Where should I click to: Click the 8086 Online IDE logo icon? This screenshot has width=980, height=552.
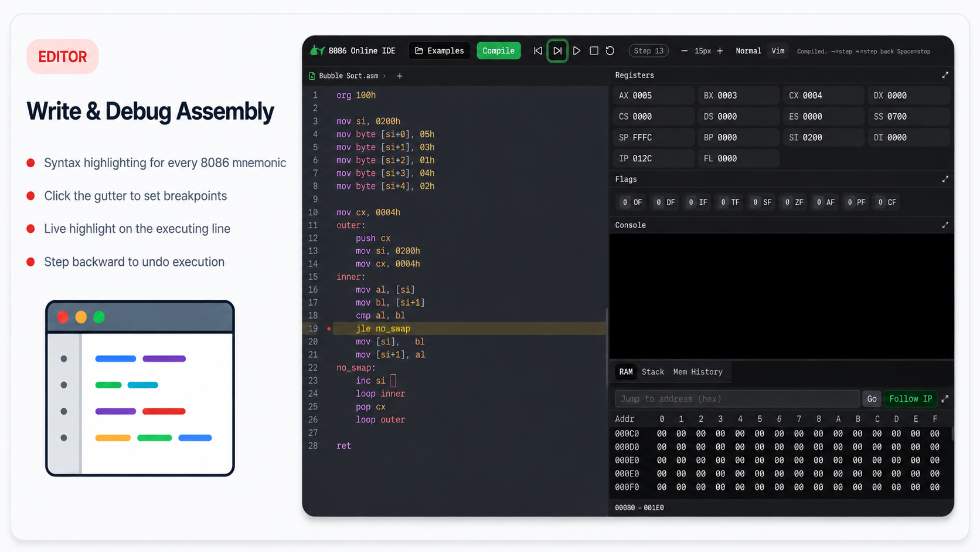tap(317, 50)
